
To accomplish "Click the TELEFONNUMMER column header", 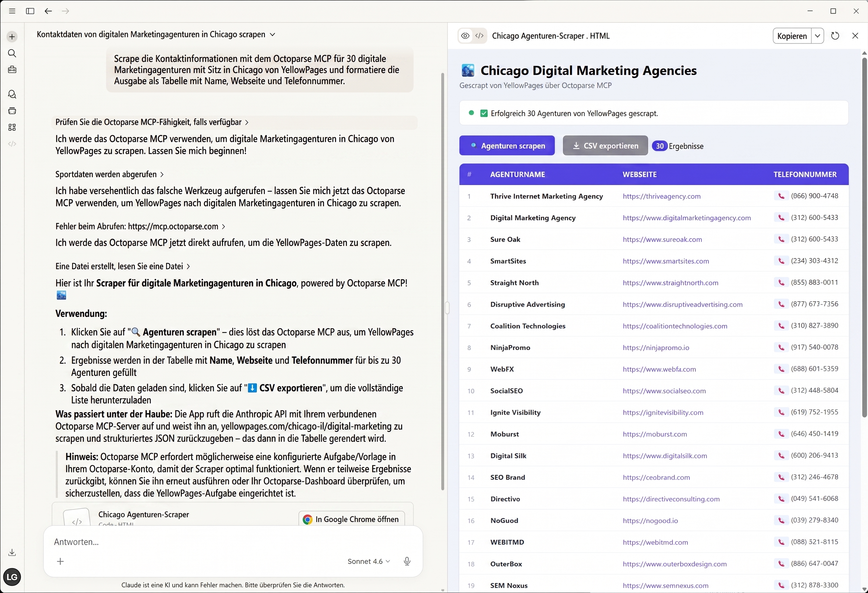I will tap(805, 174).
